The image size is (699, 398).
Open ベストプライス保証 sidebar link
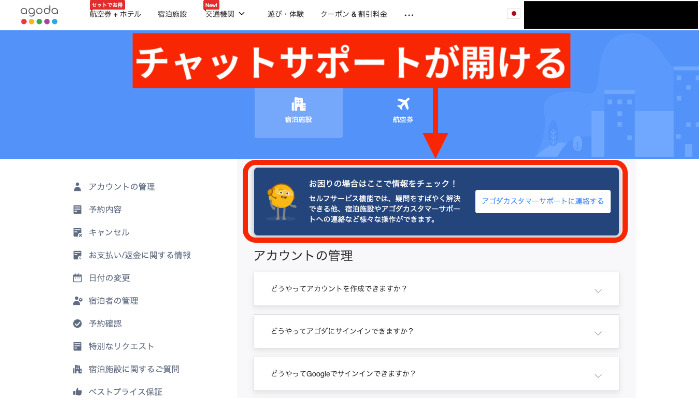click(x=125, y=392)
